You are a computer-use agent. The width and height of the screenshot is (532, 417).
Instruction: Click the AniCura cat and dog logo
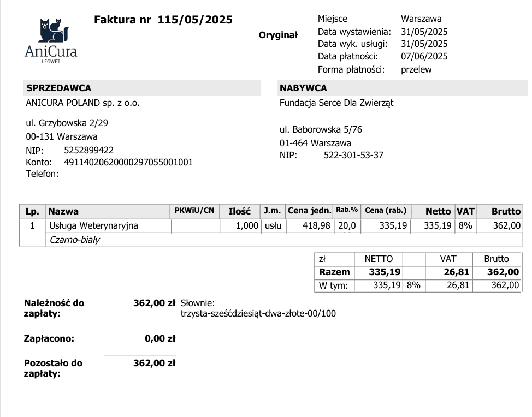[51, 32]
